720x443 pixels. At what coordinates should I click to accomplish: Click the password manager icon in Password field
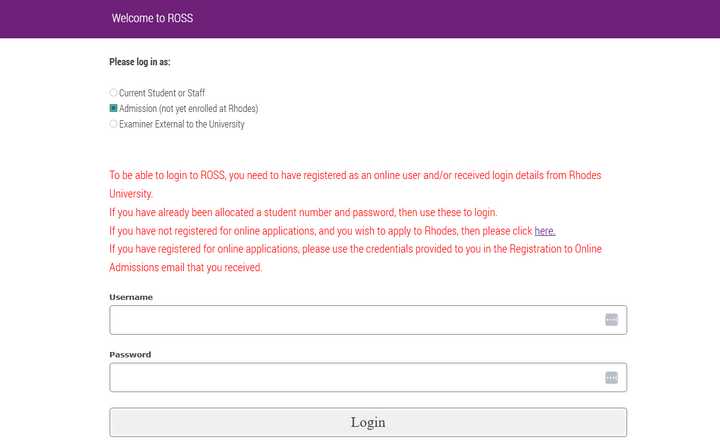coord(611,377)
